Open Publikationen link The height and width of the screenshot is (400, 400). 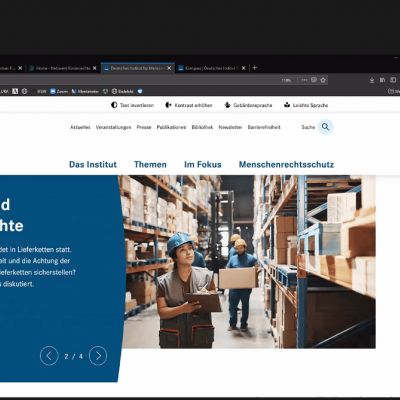(171, 127)
